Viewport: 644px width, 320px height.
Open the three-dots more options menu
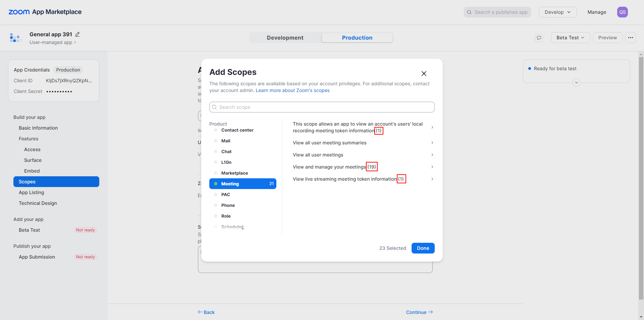(x=631, y=38)
